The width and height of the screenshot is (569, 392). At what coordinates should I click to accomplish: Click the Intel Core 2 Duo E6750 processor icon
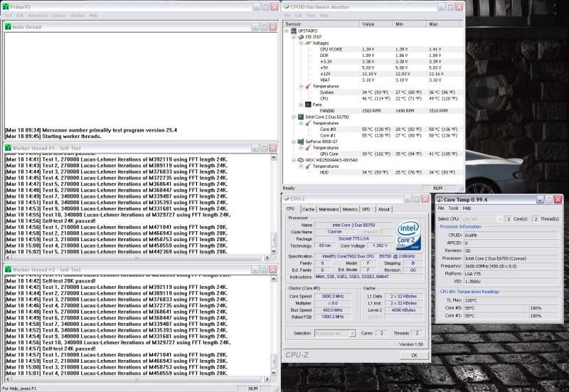pos(301,117)
